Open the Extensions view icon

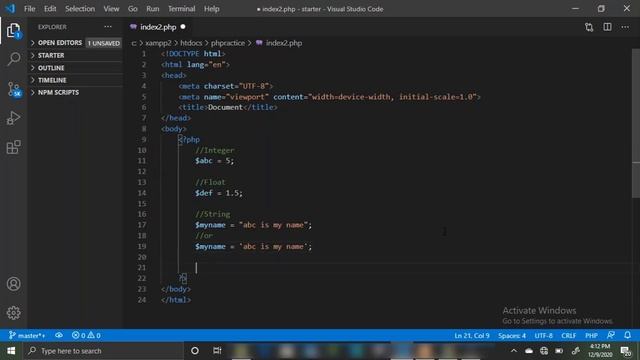click(13, 147)
